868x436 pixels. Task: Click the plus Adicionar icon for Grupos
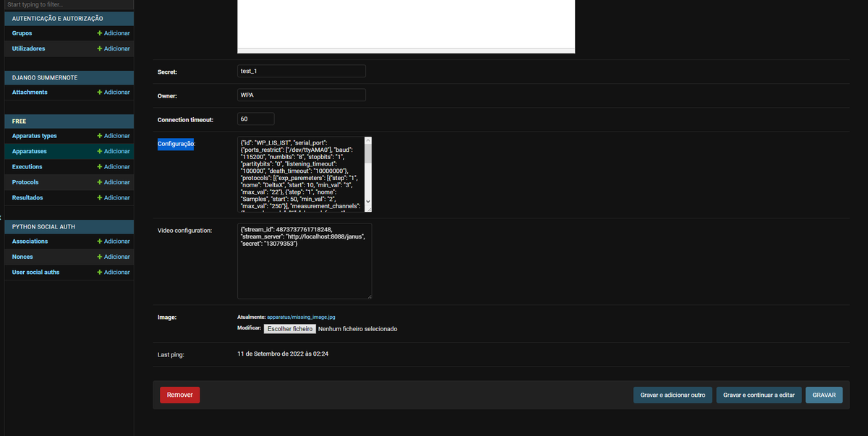(100, 33)
